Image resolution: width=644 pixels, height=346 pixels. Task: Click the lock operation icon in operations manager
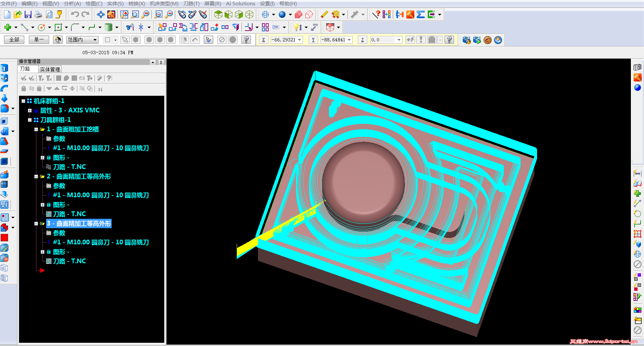[x=24, y=89]
